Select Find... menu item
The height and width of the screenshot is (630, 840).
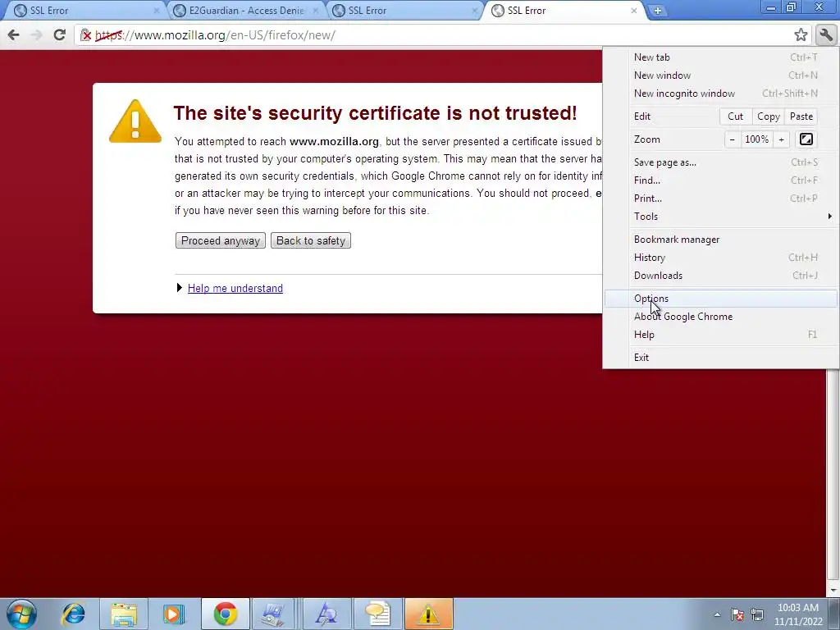[720, 180]
